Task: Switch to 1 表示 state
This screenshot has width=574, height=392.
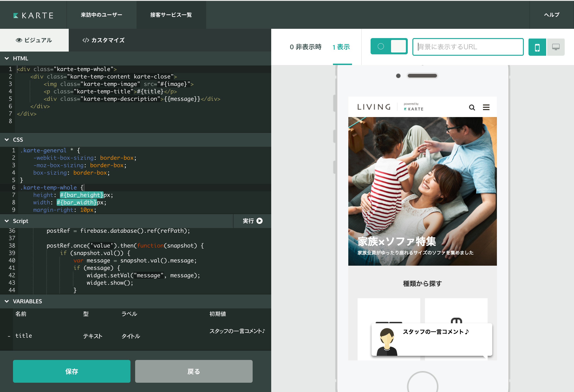Action: click(x=341, y=47)
